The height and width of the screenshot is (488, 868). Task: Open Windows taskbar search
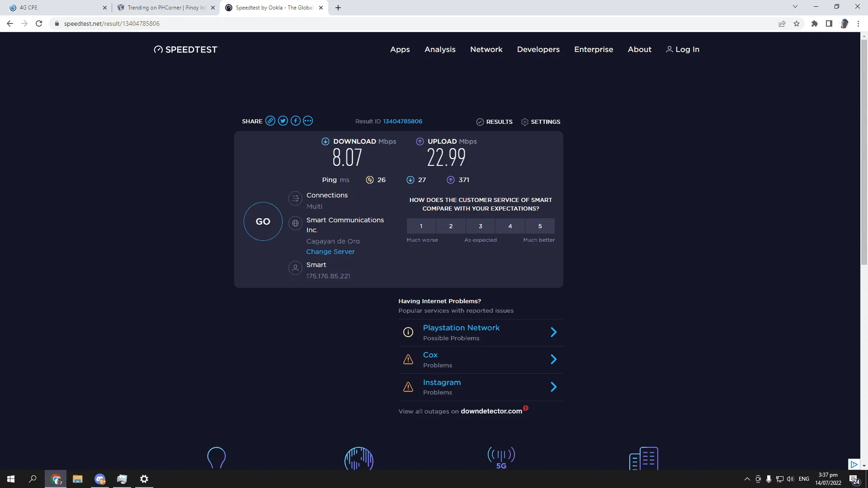pyautogui.click(x=33, y=479)
